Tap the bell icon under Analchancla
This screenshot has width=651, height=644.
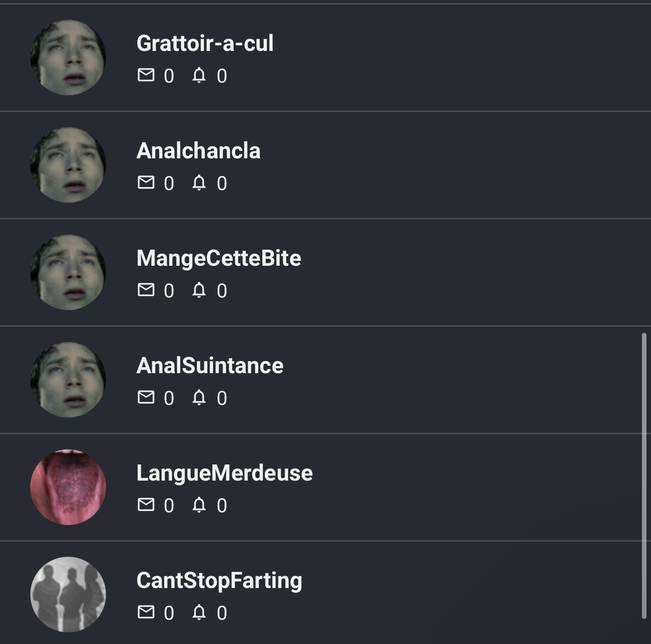coord(199,183)
